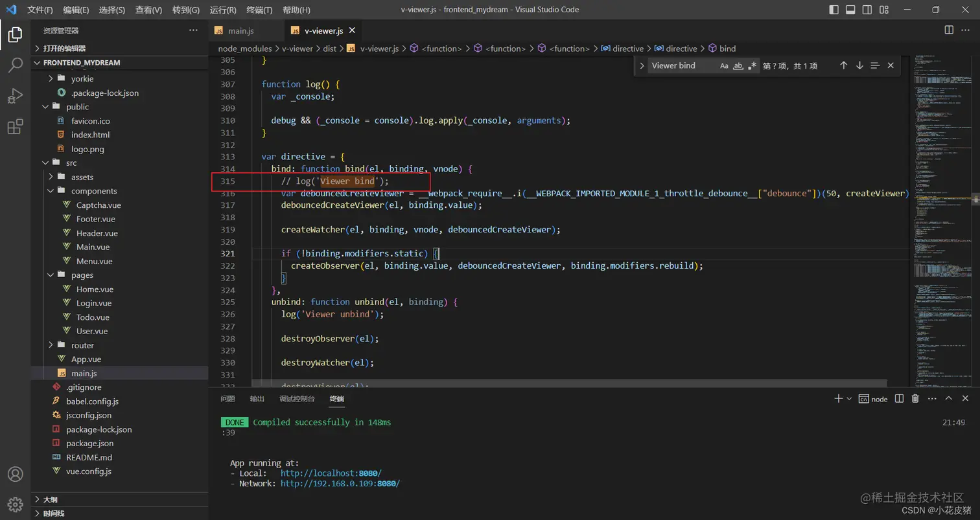
Task: Click the bind breadcrumb segment
Action: point(721,49)
